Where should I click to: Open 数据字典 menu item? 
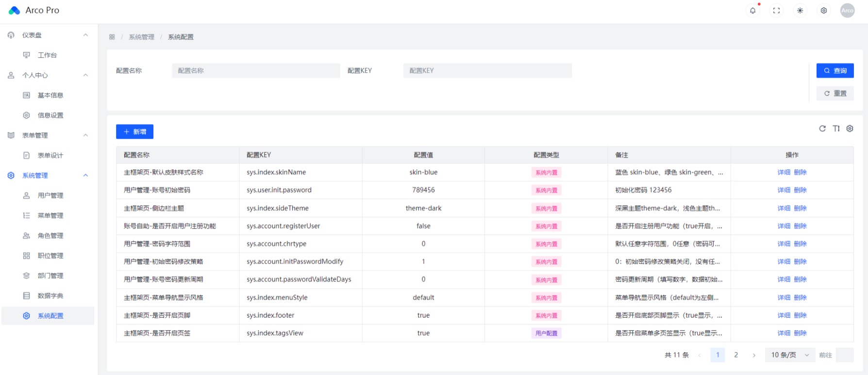coord(48,296)
